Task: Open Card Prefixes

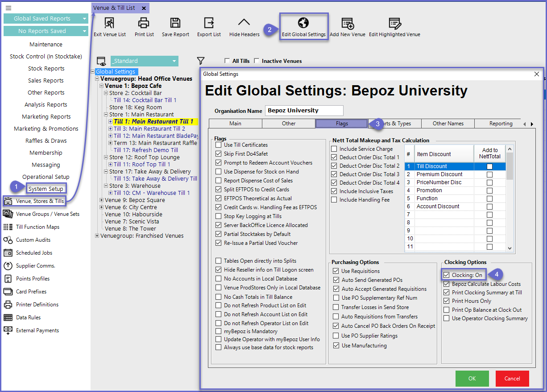Action: [x=25, y=292]
